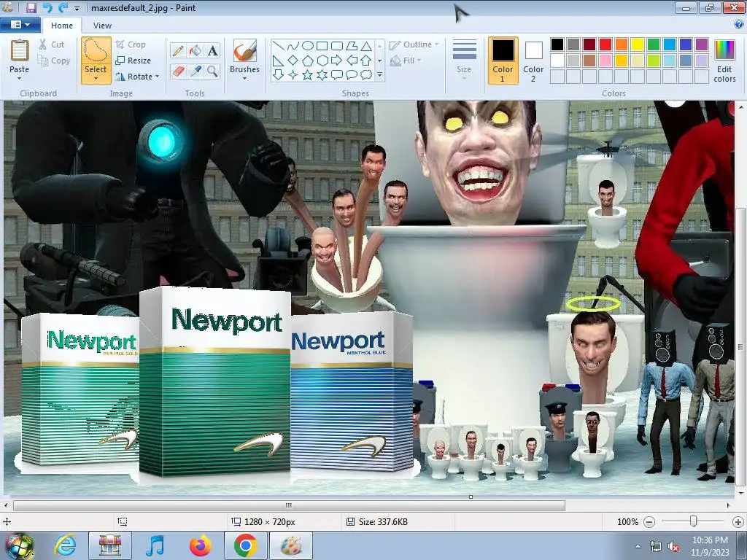747x560 pixels.
Task: Click the zoom out minus button
Action: click(649, 522)
